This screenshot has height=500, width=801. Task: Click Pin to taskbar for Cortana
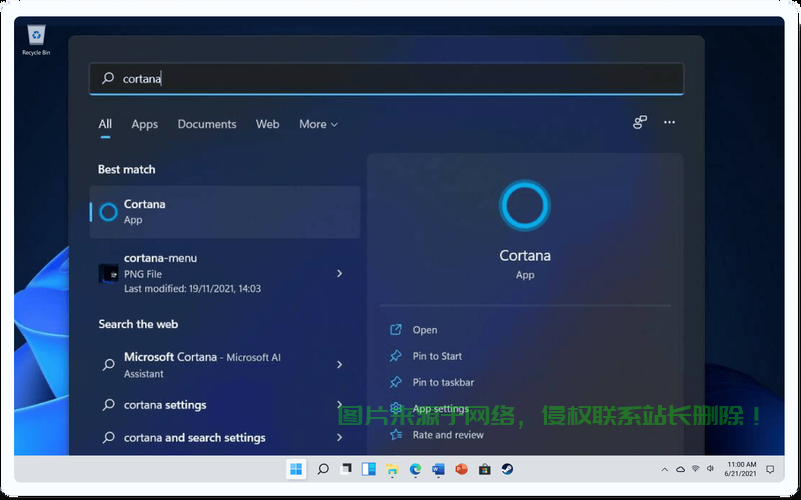[443, 382]
